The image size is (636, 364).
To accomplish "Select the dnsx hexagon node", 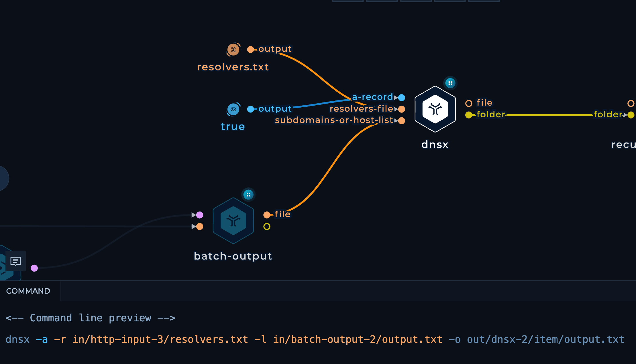I will [435, 109].
